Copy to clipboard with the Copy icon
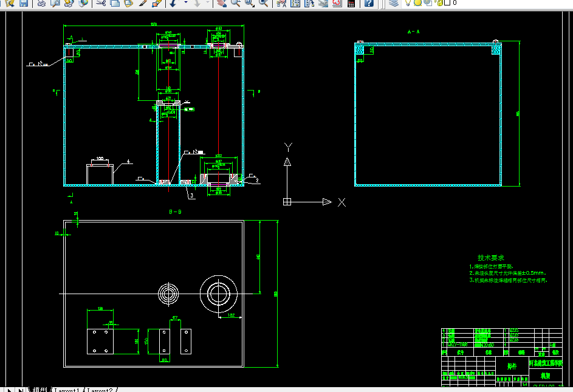Viewport: 573px width, 392px height. [115, 3]
